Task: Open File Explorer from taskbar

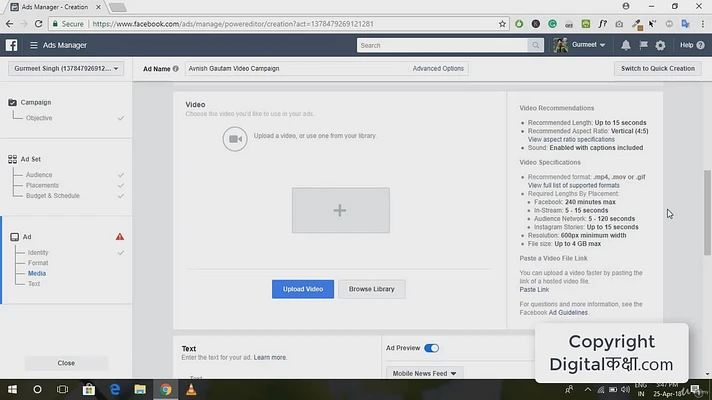Action: point(140,390)
